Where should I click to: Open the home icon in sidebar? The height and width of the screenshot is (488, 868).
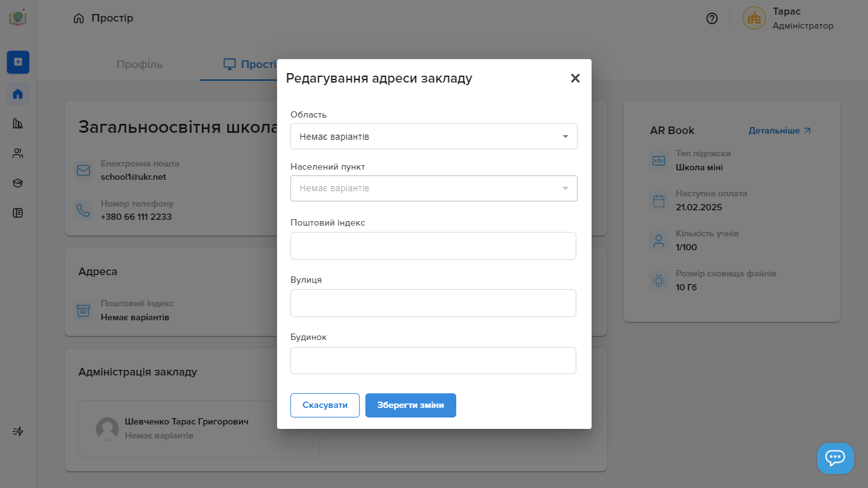point(18,94)
